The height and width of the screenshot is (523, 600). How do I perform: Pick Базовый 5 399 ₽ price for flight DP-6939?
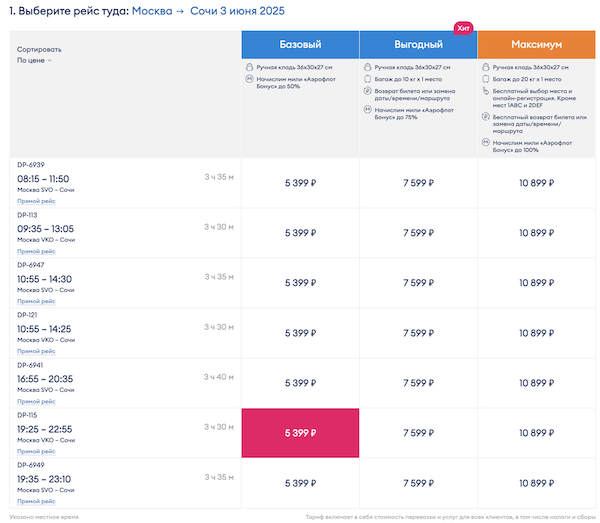(x=300, y=183)
